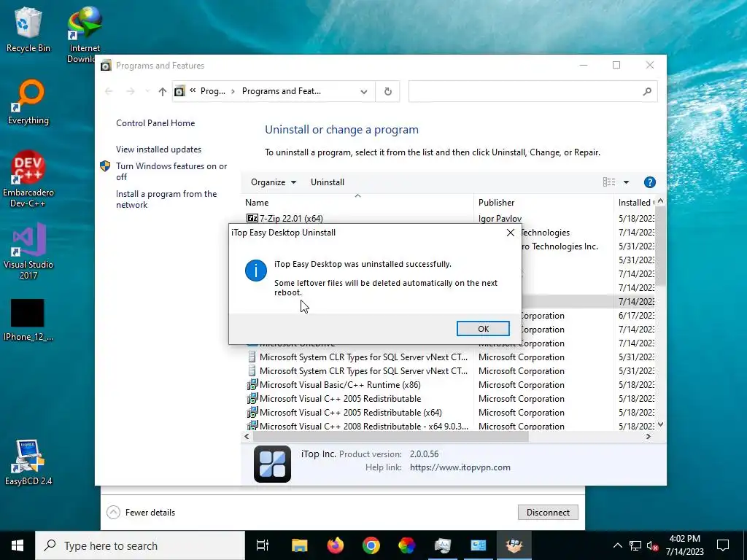Open the colorful pinwheel app on taskbar
This screenshot has height=560, width=747.
click(x=406, y=545)
